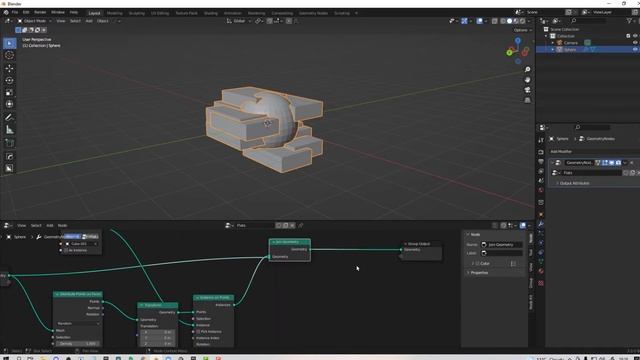Switch to Modeling workspace tab
The width and height of the screenshot is (640, 360).
tap(114, 13)
